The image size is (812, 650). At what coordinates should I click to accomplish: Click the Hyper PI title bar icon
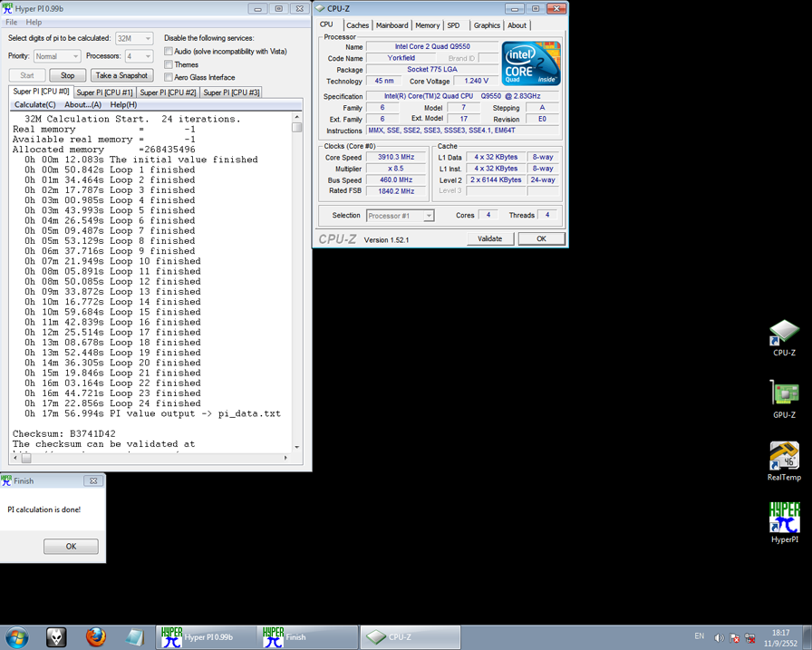[x=7, y=8]
